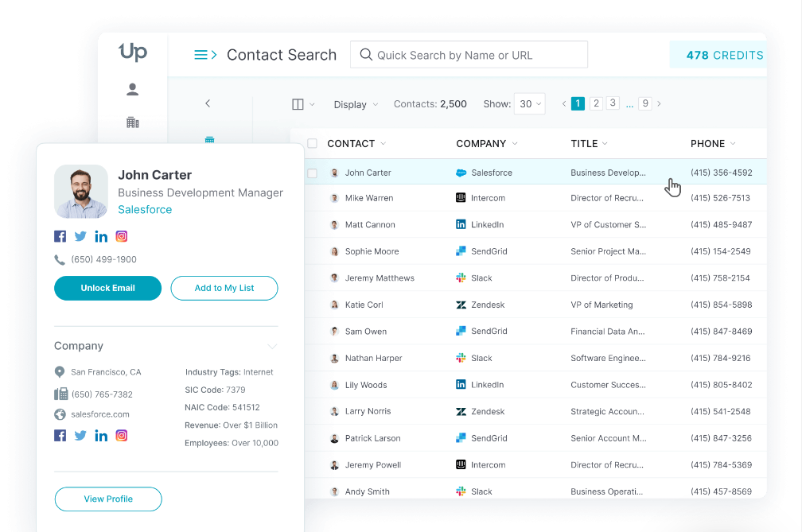Click the Unlock Email button
Viewport: 802px width, 532px height.
[x=108, y=288]
